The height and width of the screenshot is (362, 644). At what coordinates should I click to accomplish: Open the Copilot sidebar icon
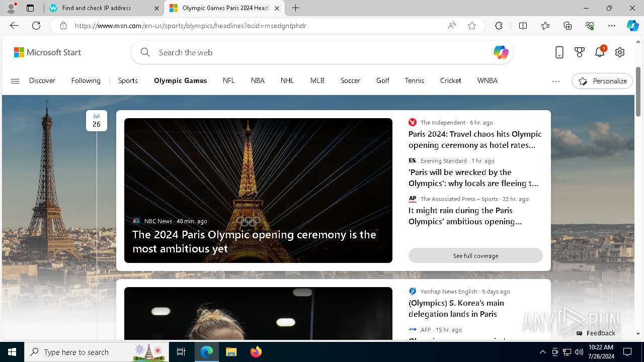pyautogui.click(x=632, y=26)
